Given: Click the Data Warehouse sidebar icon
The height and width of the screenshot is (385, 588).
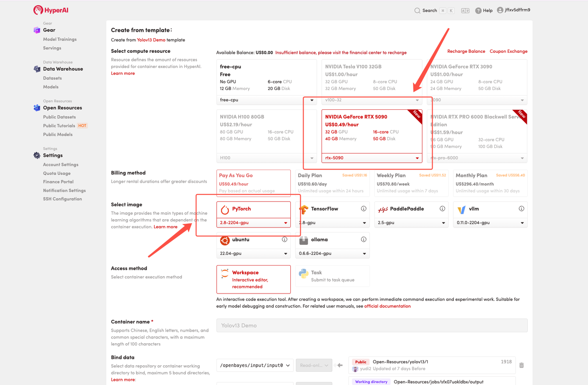Looking at the screenshot, I should 37,69.
